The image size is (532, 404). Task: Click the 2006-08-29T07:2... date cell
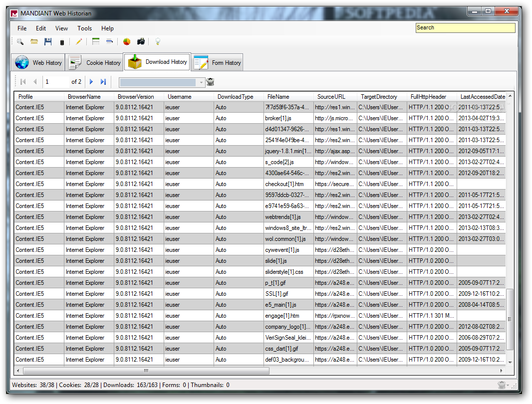(x=481, y=338)
